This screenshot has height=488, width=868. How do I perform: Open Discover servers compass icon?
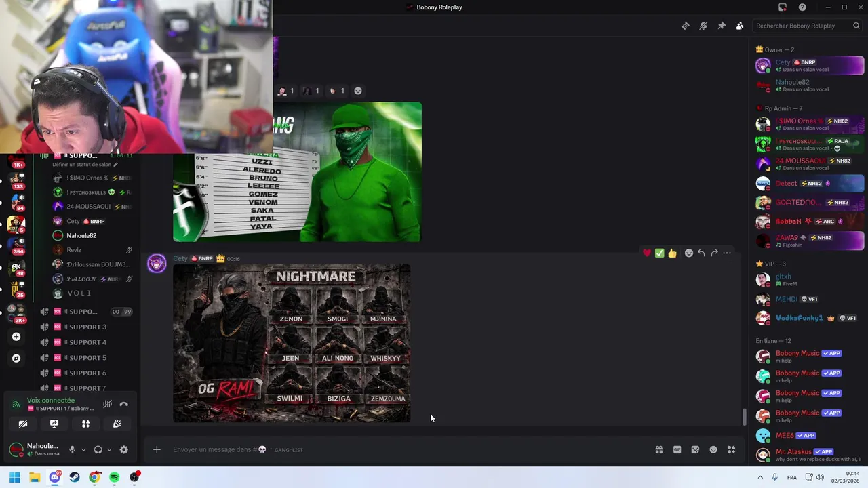click(16, 359)
